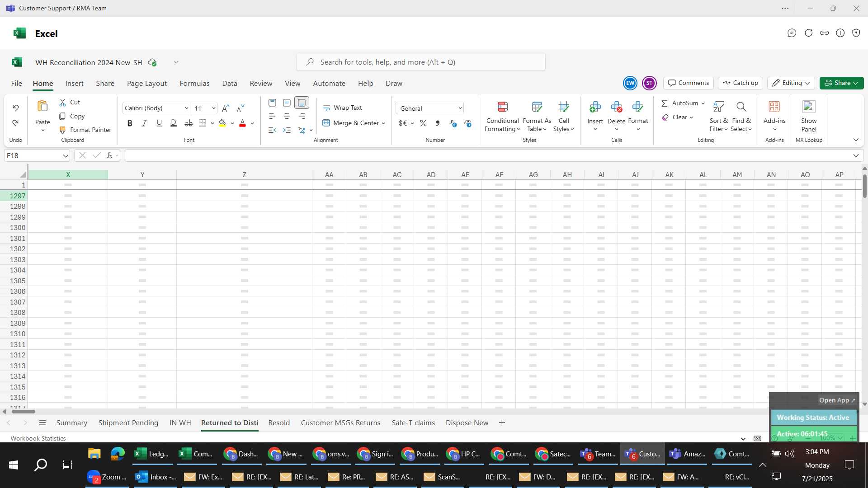Open the Insert ribbon tab
Screen dimensions: 868x488
point(74,83)
